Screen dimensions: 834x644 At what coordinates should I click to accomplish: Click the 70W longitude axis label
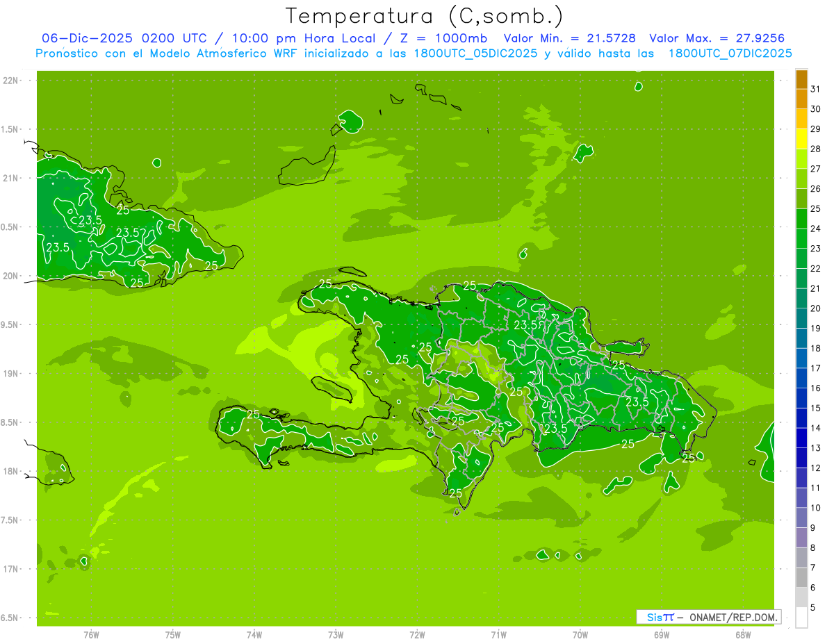click(x=580, y=634)
